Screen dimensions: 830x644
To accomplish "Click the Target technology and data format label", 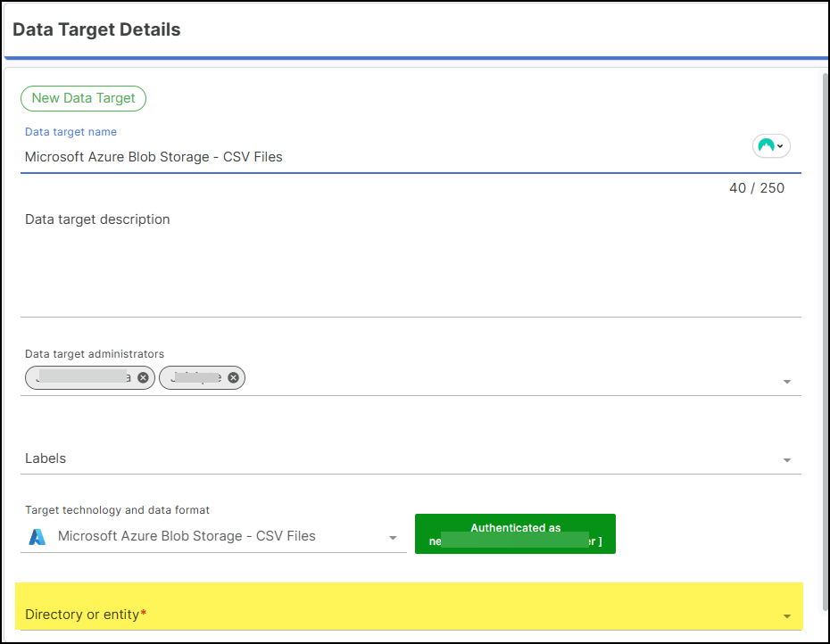I will click(117, 510).
